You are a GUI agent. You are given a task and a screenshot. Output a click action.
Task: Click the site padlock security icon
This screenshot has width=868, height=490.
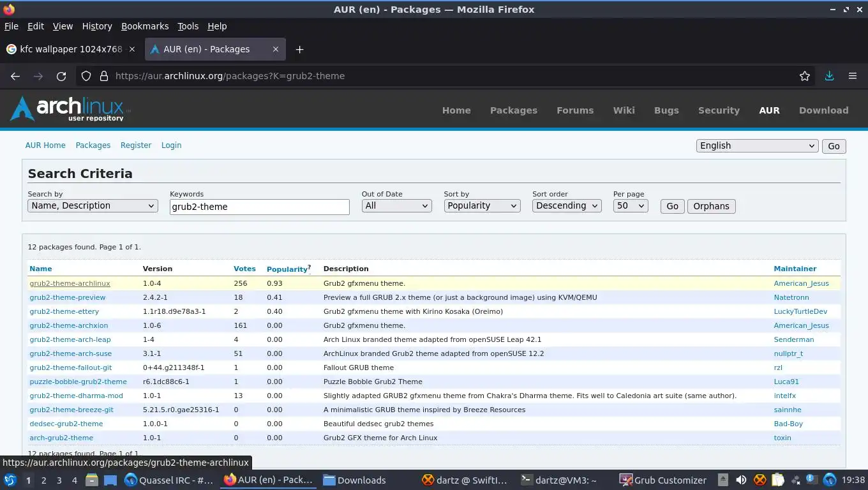104,76
